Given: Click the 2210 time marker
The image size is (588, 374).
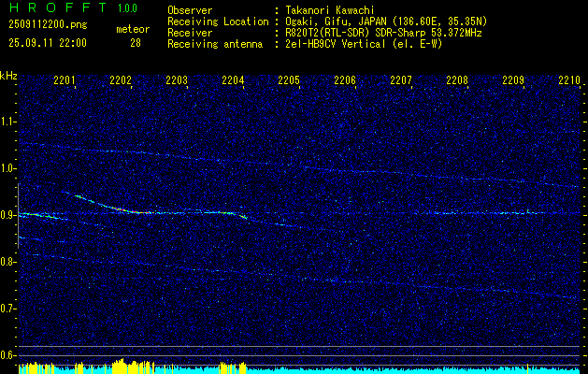Looking at the screenshot, I should (568, 81).
